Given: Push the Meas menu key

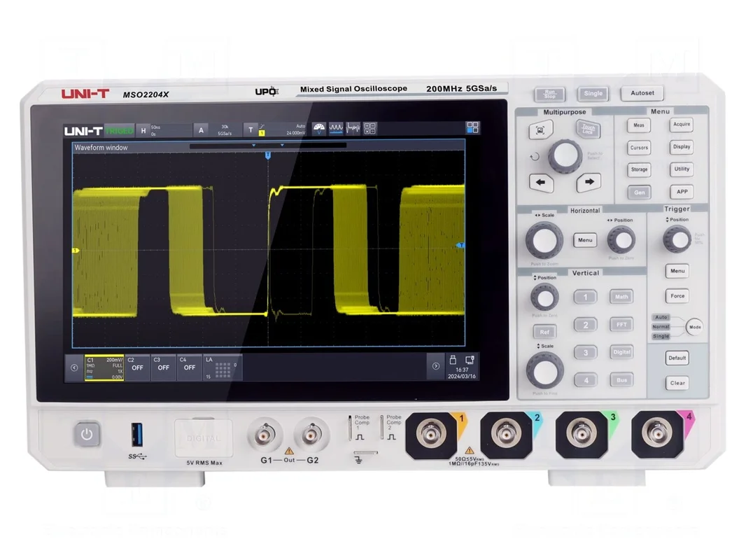Looking at the screenshot, I should [638, 125].
